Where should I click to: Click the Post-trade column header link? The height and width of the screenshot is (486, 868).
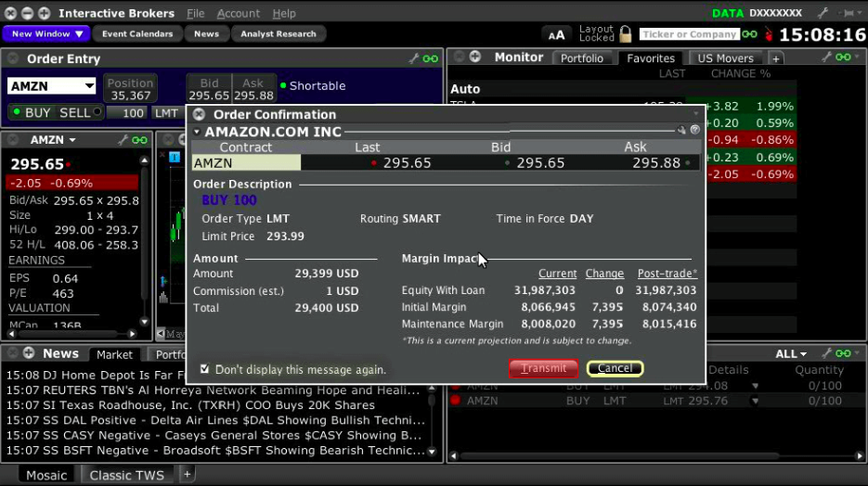[667, 274]
